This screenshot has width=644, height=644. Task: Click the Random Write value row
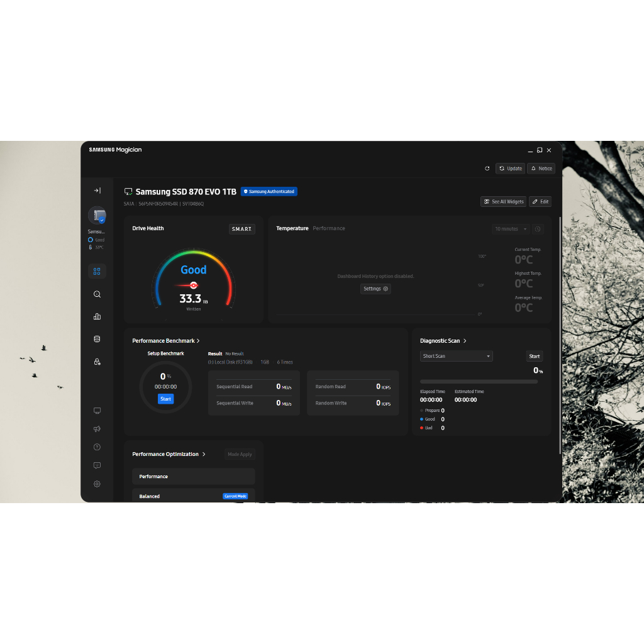pyautogui.click(x=353, y=403)
